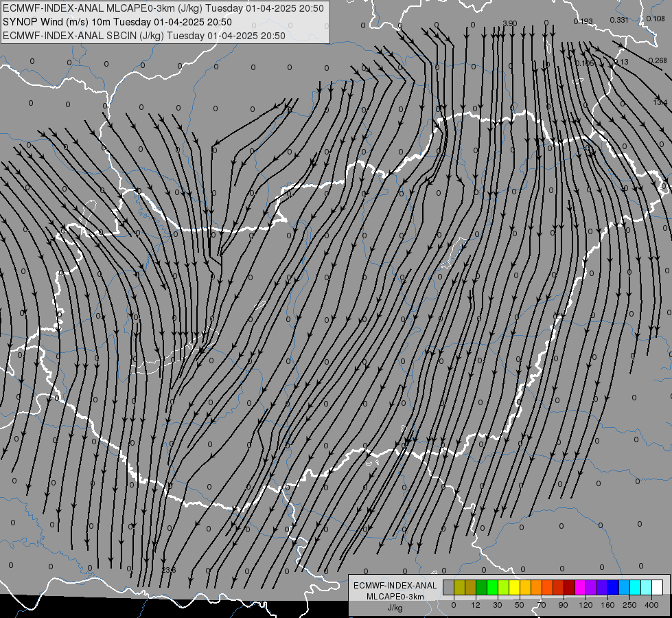Click the 23.6 value on the map
Viewport: 672px width, 618px height.
pos(169,570)
